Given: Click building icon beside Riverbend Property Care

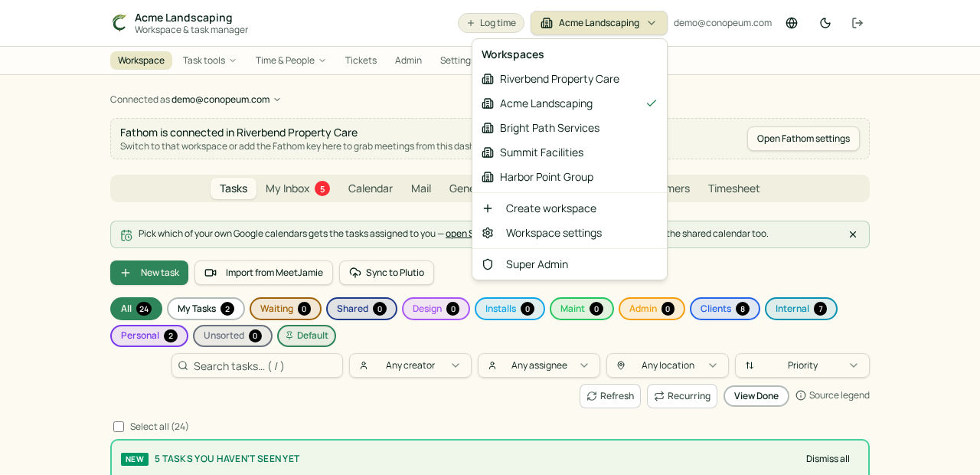Looking at the screenshot, I should [488, 79].
